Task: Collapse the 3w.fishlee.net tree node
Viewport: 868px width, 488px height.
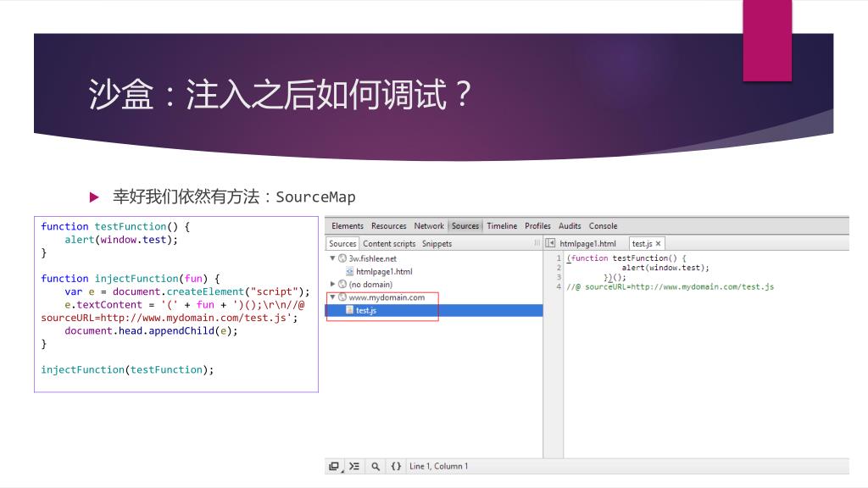Action: 332,258
